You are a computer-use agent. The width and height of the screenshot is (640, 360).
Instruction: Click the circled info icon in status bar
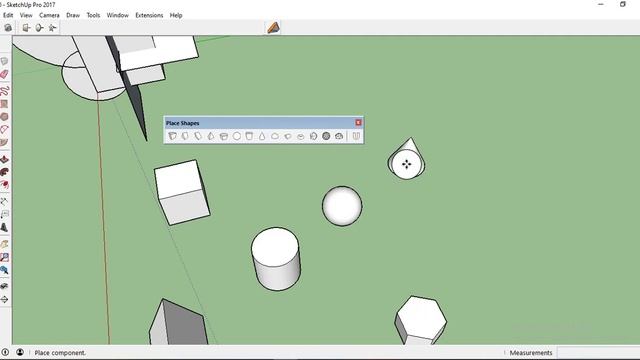(5, 352)
